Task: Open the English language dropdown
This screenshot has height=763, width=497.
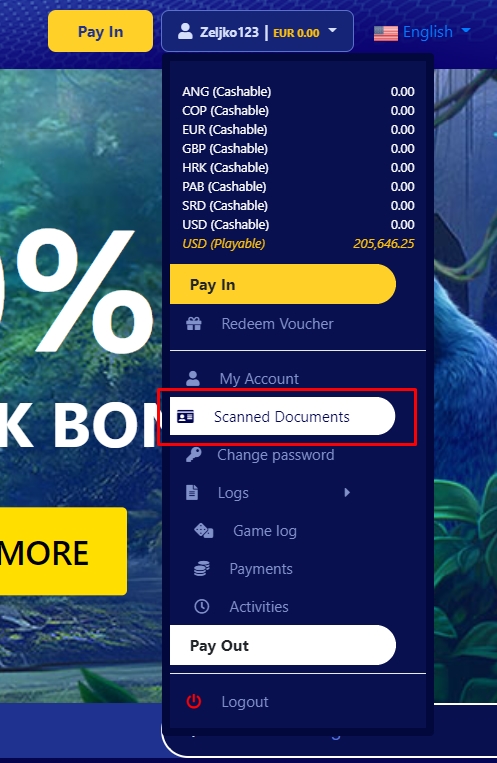Action: (422, 32)
